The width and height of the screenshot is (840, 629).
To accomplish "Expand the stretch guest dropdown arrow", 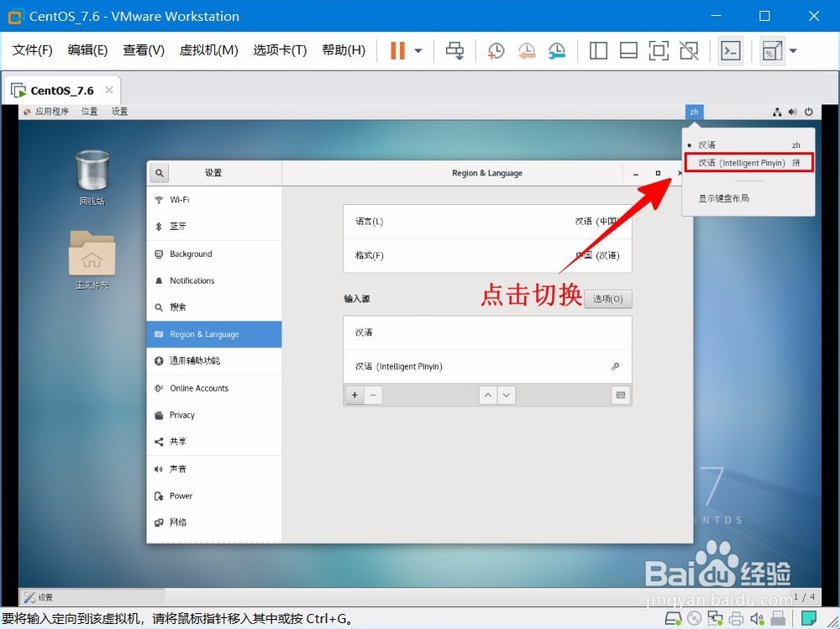I will (794, 51).
